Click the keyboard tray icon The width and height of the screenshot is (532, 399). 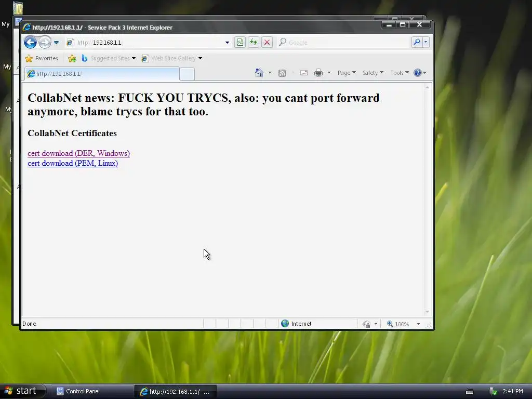point(470,392)
